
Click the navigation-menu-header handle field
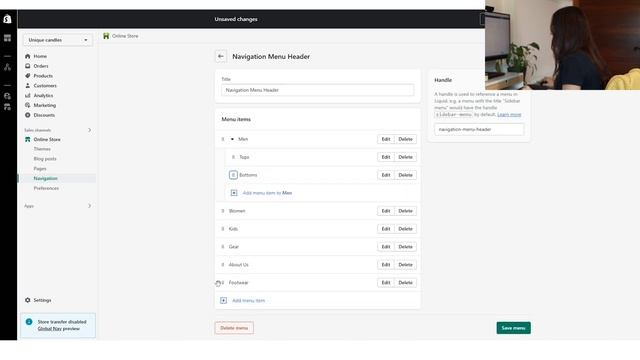[x=479, y=129]
